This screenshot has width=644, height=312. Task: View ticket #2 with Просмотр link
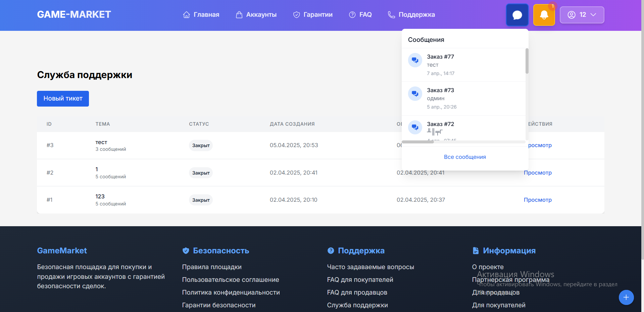[x=538, y=173]
